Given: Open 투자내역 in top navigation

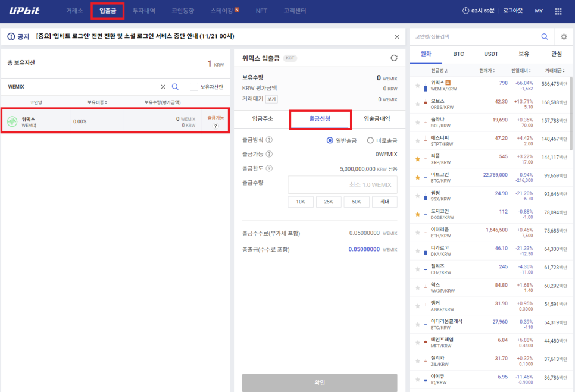Looking at the screenshot, I should 144,11.
